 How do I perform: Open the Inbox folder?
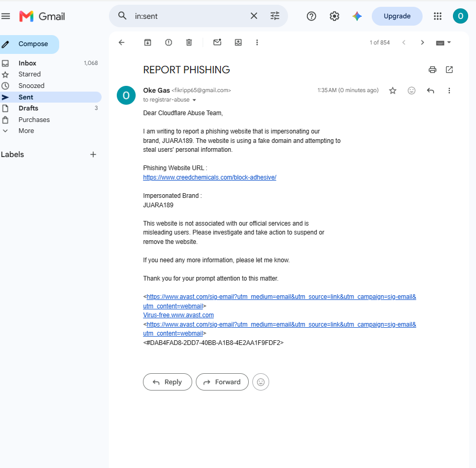[x=50, y=63]
